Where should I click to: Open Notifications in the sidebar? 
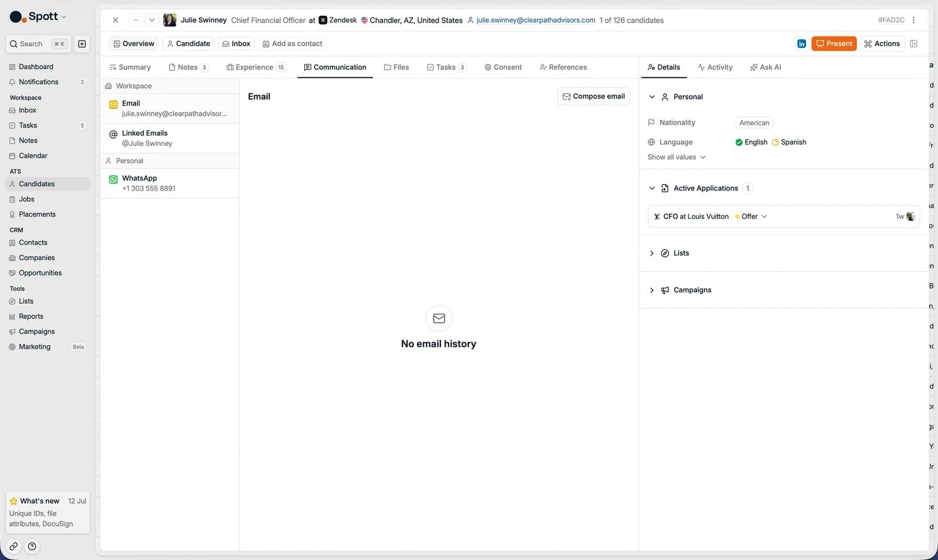click(x=47, y=82)
